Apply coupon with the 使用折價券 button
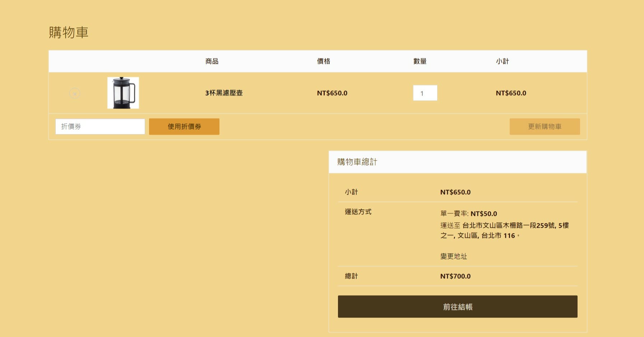This screenshot has height=337, width=644. coord(184,126)
